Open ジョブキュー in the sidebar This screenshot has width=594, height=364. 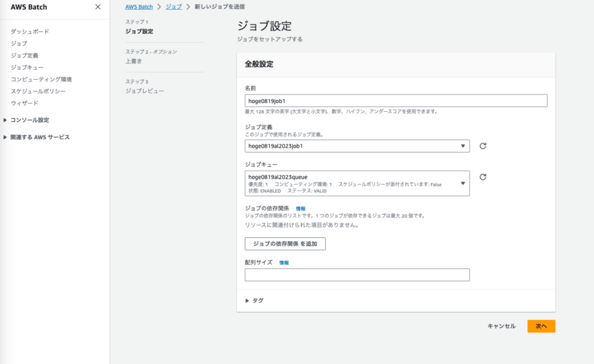coord(27,67)
